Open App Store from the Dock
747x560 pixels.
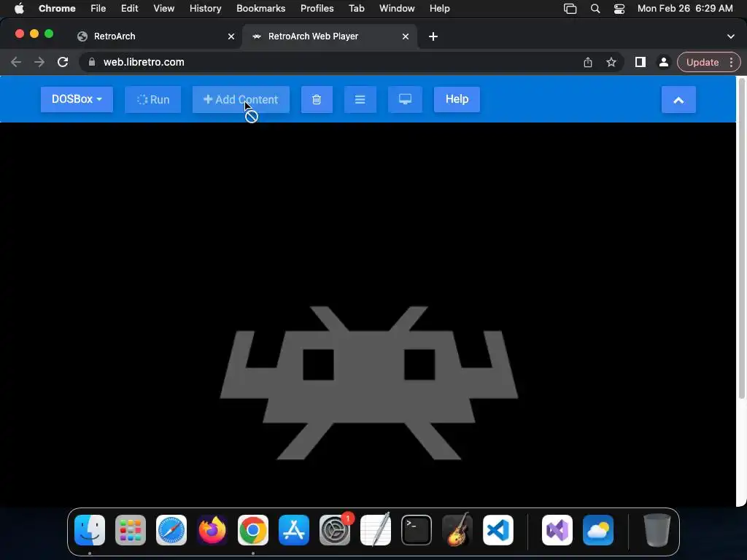coord(294,530)
